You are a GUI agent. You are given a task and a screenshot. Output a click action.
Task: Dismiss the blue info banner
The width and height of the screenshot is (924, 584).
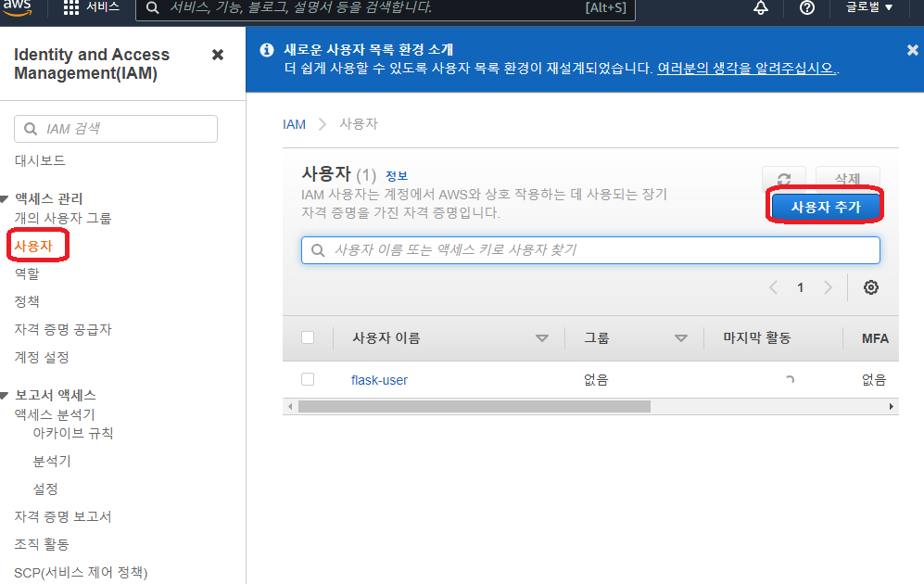pyautogui.click(x=912, y=50)
